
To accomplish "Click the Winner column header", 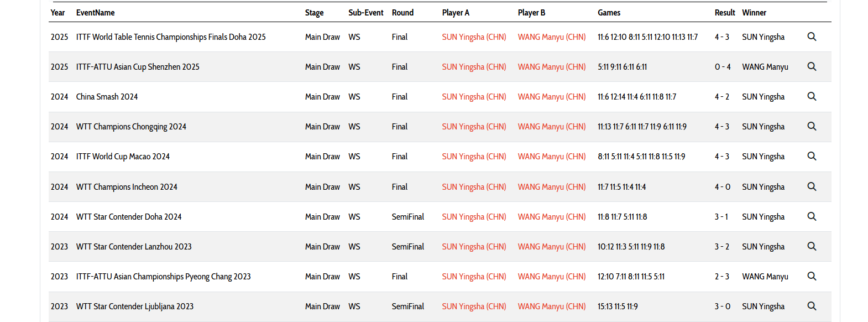I will point(754,13).
